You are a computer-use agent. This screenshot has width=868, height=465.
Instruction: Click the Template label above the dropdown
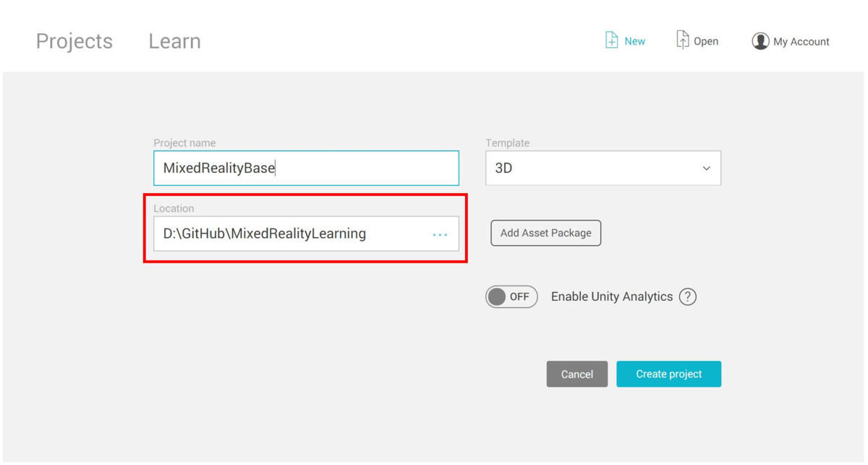(x=507, y=143)
